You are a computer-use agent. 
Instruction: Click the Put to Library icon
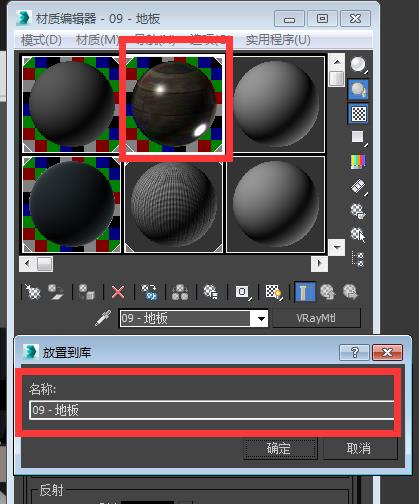pyautogui.click(x=211, y=292)
